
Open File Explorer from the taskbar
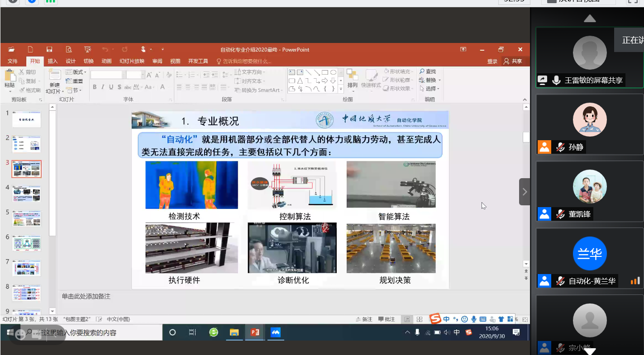tap(234, 333)
